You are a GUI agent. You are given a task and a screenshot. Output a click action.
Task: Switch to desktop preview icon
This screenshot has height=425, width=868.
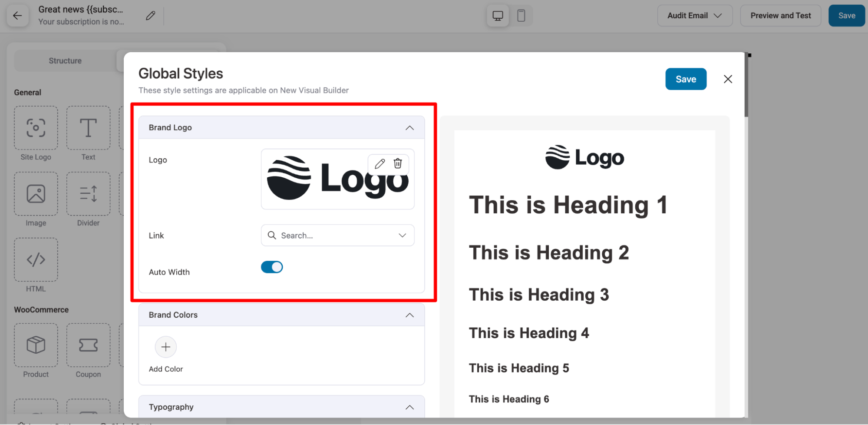[x=498, y=16]
